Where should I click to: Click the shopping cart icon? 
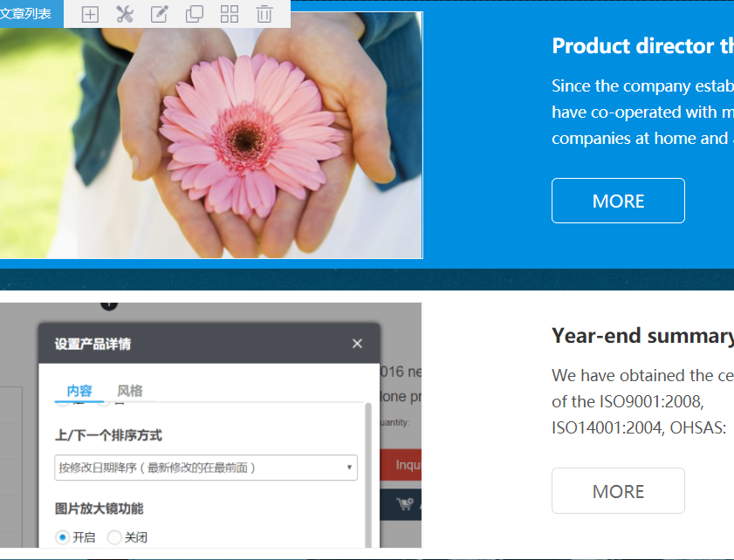click(x=405, y=504)
